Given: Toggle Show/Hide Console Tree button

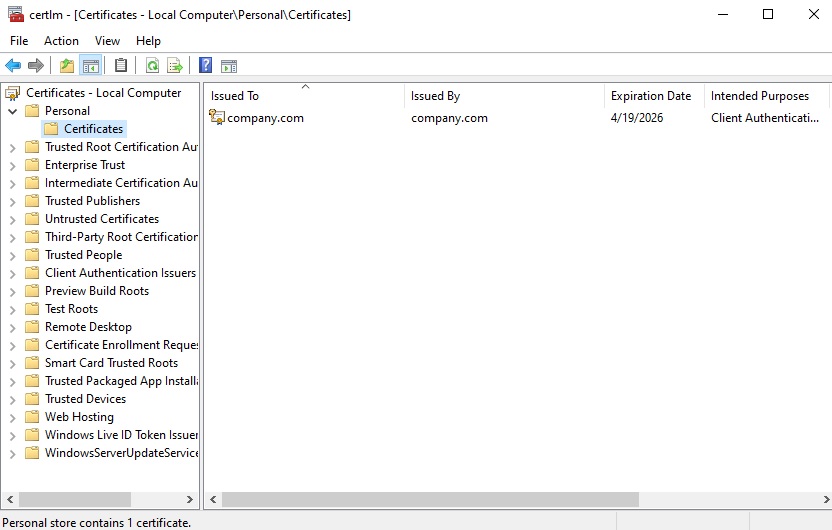Looking at the screenshot, I should click(90, 66).
